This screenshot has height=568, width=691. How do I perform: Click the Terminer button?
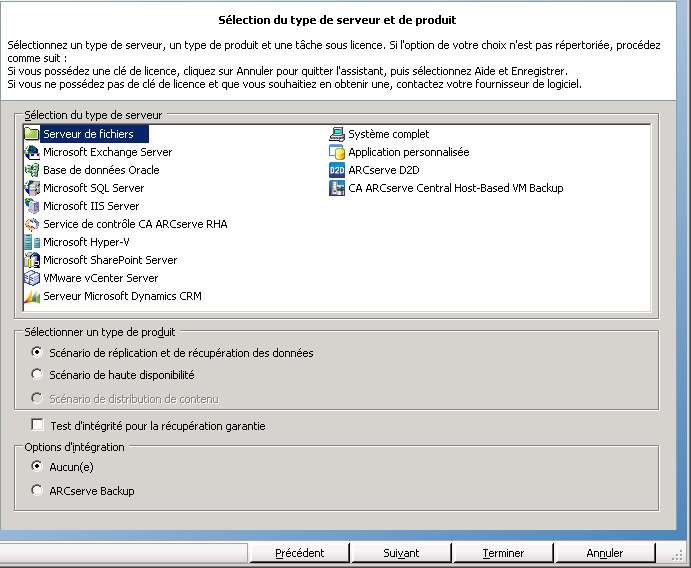click(x=503, y=553)
